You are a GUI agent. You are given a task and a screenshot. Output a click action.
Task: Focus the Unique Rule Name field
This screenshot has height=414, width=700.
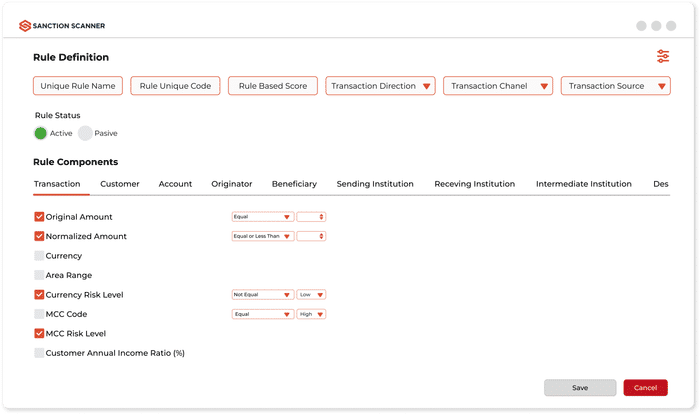(78, 86)
